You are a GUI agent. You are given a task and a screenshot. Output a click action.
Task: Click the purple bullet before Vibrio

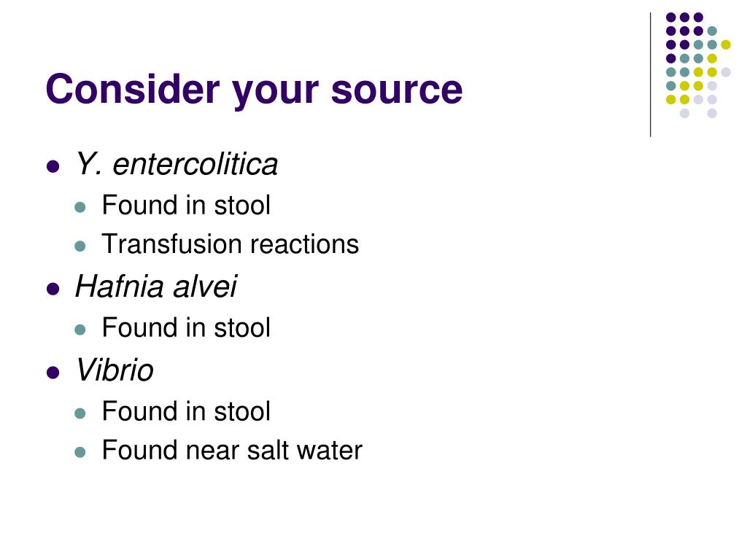click(x=53, y=373)
